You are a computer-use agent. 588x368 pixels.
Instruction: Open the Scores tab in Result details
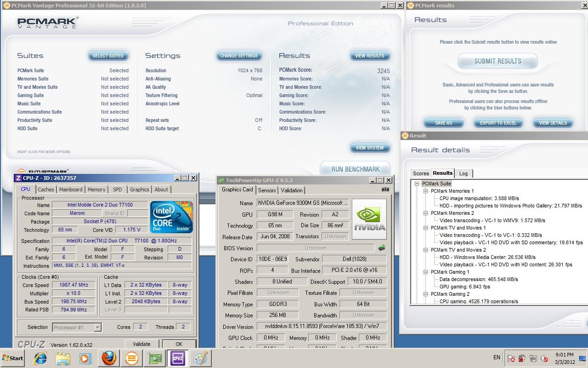point(421,173)
